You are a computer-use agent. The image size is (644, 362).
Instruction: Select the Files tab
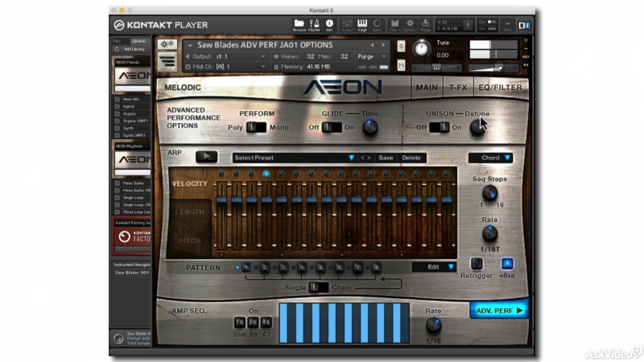coord(117,41)
